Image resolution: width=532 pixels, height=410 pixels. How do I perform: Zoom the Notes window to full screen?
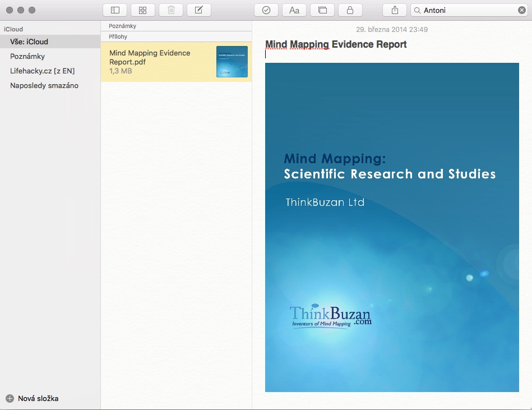tap(32, 10)
